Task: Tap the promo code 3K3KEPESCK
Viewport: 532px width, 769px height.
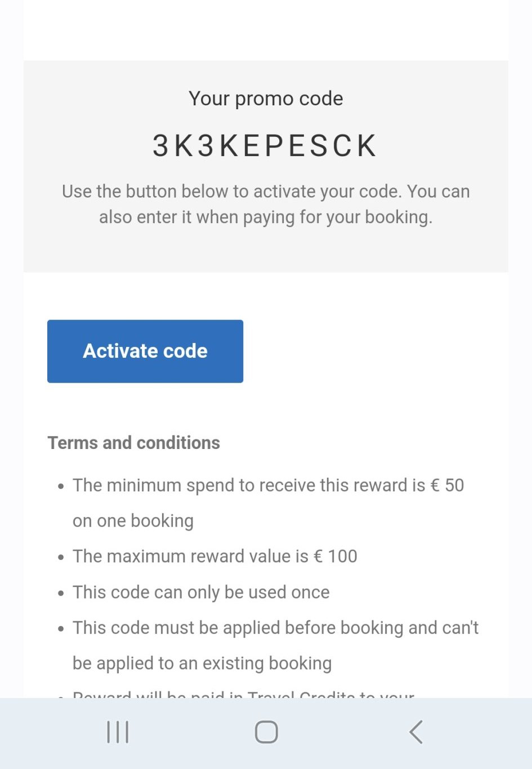Action: click(x=265, y=146)
